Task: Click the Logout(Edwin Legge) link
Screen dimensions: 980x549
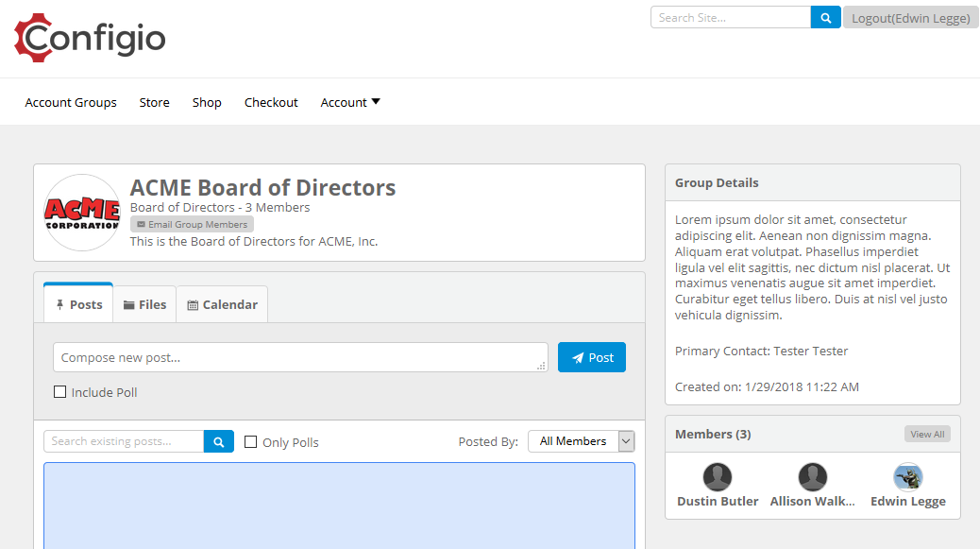Action: [910, 17]
